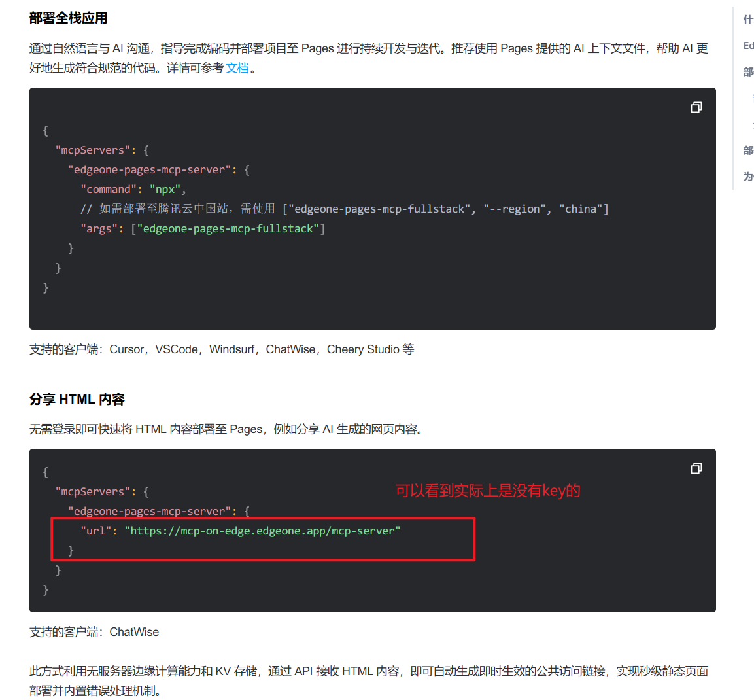Click the green edgeone-pages-mcp-fullstack args value
Image resolution: width=754 pixels, height=700 pixels.
228,229
